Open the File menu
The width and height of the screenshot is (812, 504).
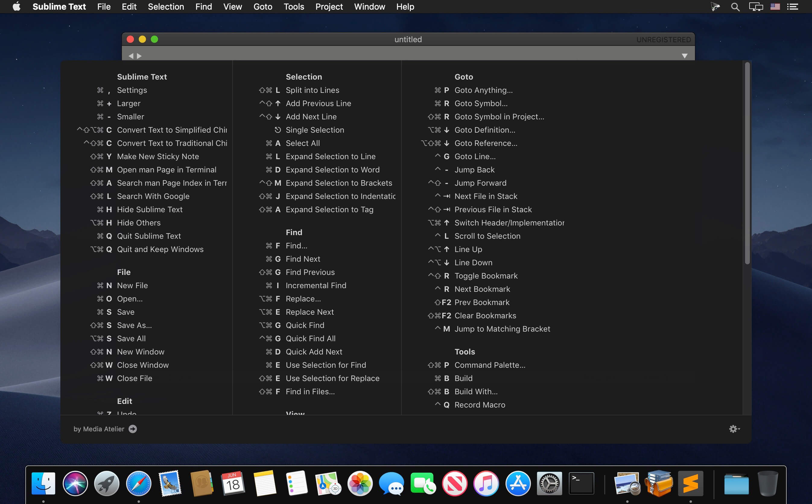pyautogui.click(x=104, y=7)
